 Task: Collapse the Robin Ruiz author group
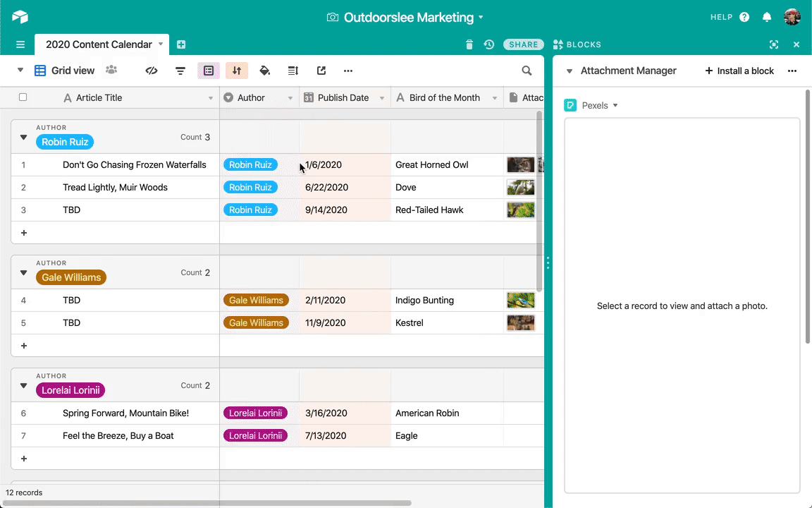[23, 138]
